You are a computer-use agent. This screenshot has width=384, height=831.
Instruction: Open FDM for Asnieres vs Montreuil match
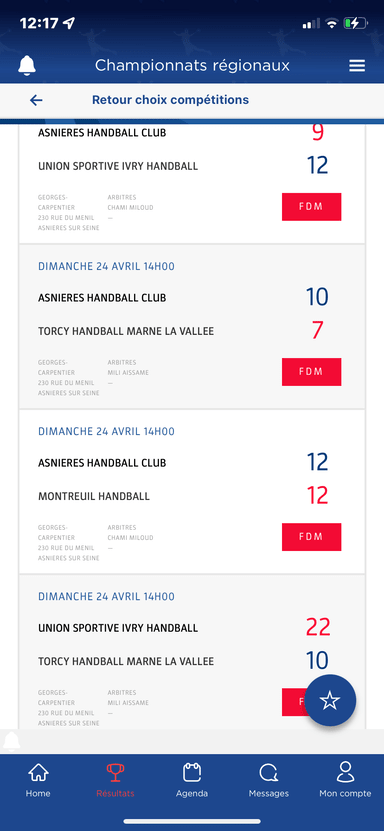(x=311, y=537)
